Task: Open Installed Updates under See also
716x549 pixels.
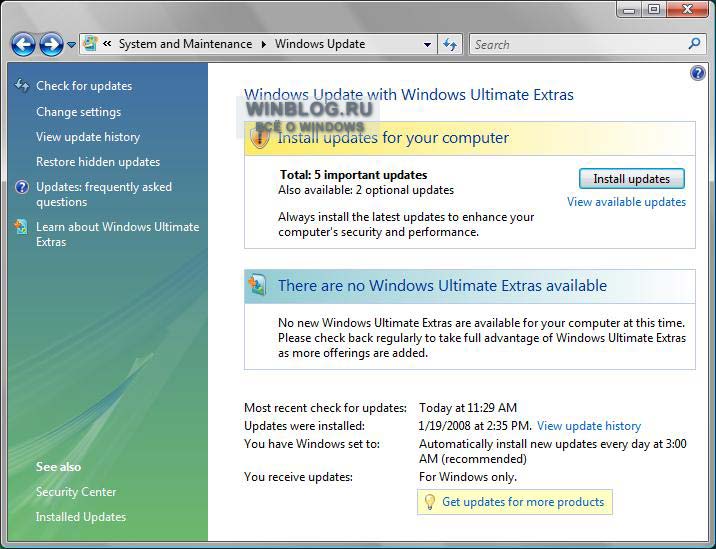Action: coord(81,517)
